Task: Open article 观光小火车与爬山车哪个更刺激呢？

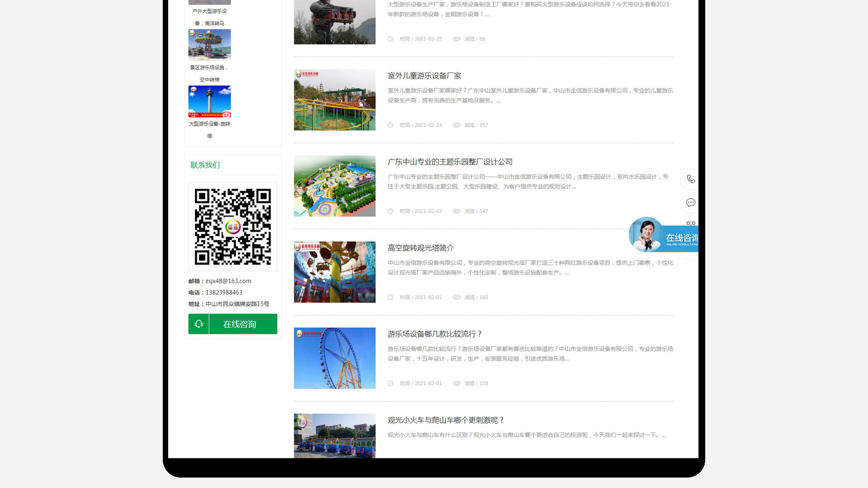Action: pyautogui.click(x=446, y=420)
